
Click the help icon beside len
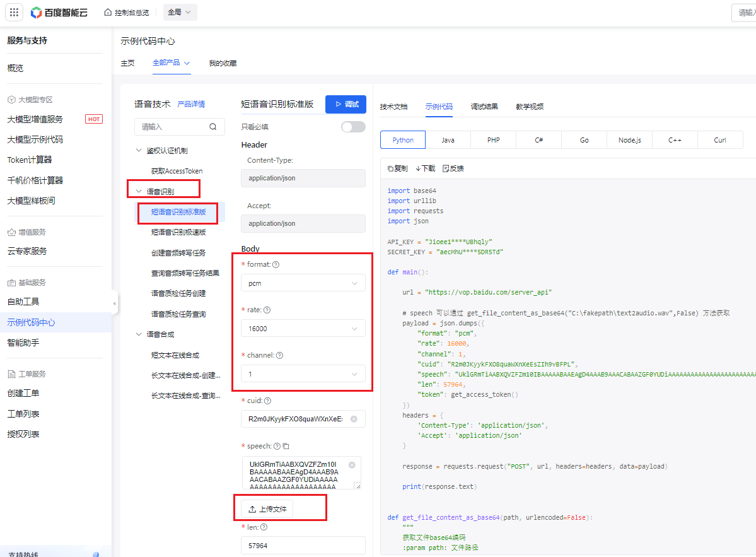click(x=264, y=527)
